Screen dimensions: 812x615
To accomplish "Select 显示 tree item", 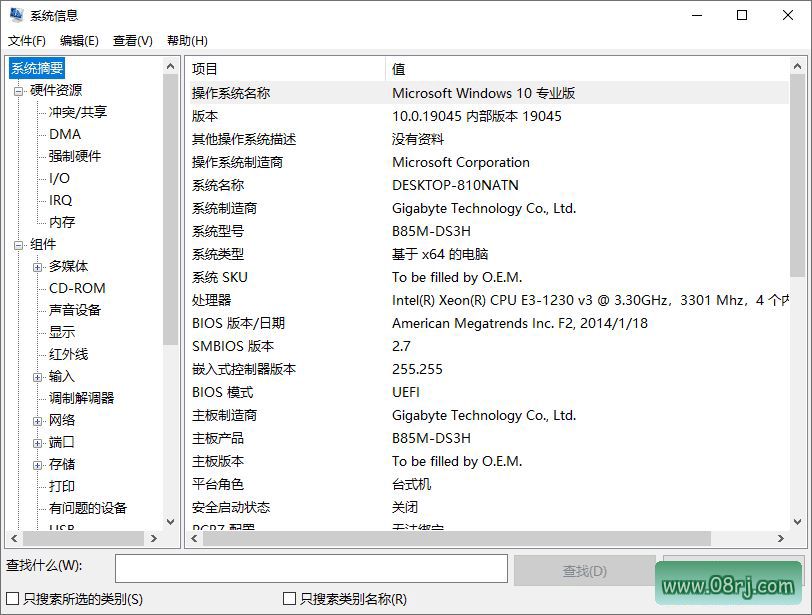I will click(62, 332).
